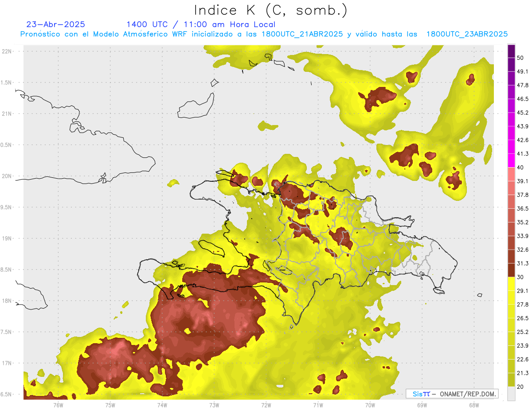Click the legend value "29.1"
The height and width of the screenshot is (411, 532).
point(523,291)
